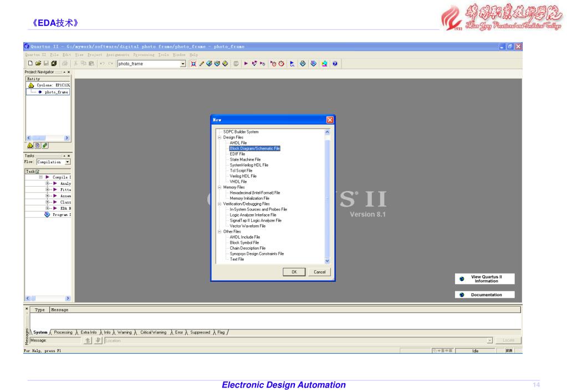This screenshot has width=567, height=392.
Task: Open the Location dropdown in the message bar
Action: point(489,341)
